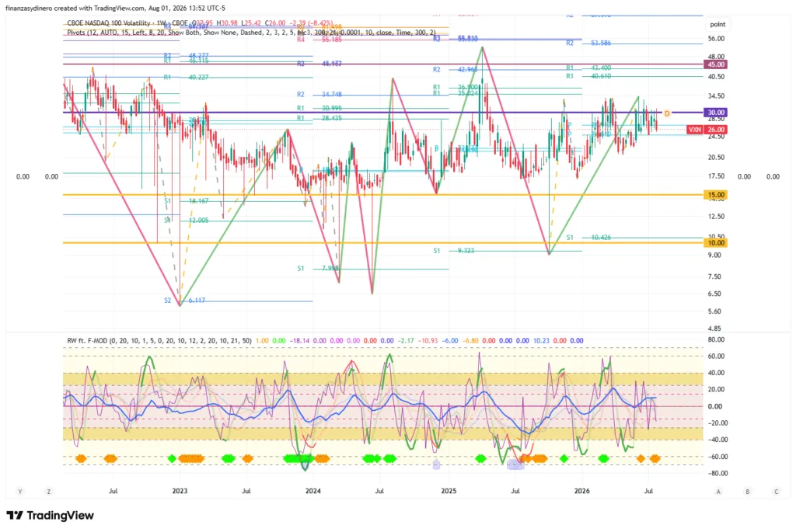Select the purple 30.00 price line label
Viewport: 796px width, 532px height.
click(x=715, y=113)
